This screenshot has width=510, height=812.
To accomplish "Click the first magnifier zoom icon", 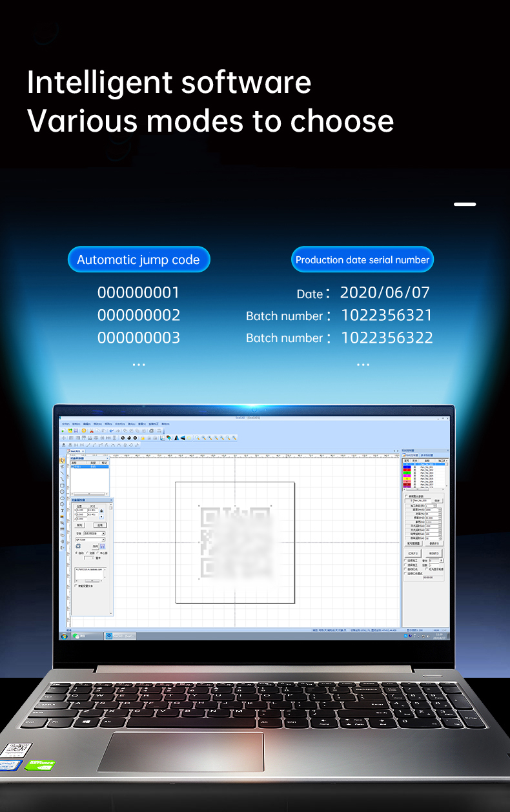I will point(197,438).
